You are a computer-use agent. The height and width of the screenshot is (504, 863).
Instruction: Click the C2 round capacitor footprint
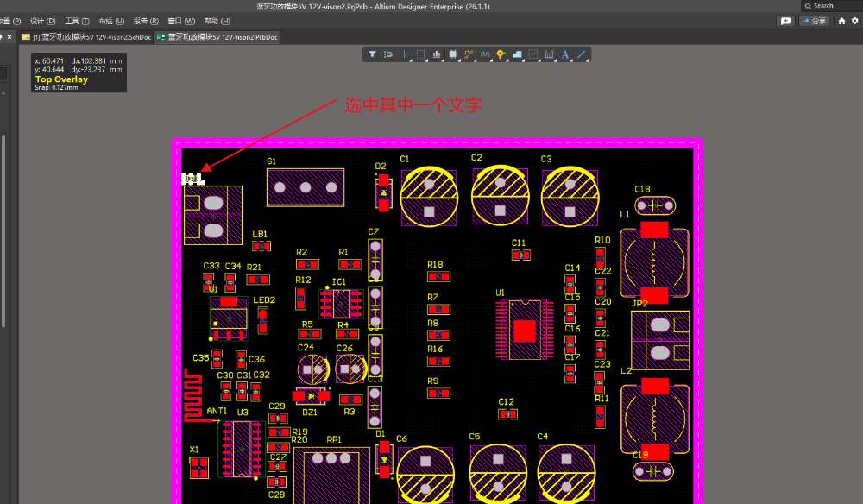[500, 196]
